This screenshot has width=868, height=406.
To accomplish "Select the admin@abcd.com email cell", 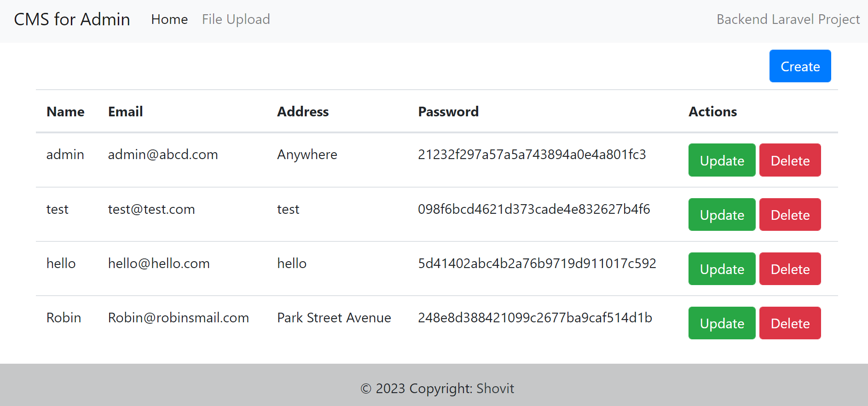I will pos(163,154).
